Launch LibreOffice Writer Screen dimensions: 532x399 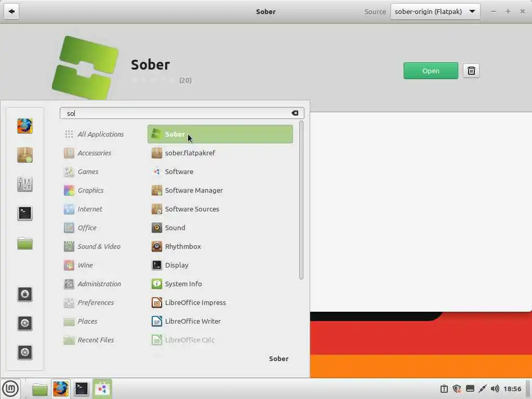(220, 321)
